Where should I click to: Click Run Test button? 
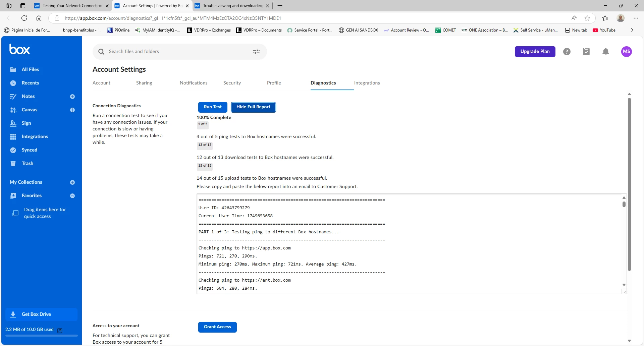[213, 107]
